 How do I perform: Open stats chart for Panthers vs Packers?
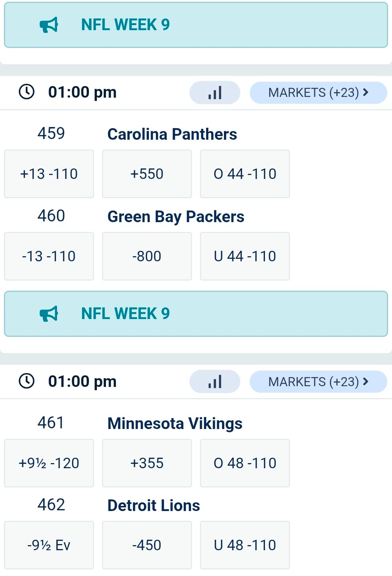tap(215, 93)
